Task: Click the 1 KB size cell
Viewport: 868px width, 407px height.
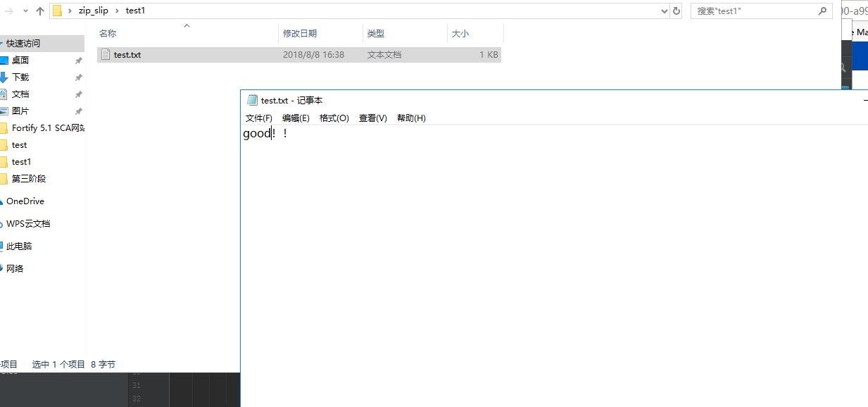Action: coord(489,54)
